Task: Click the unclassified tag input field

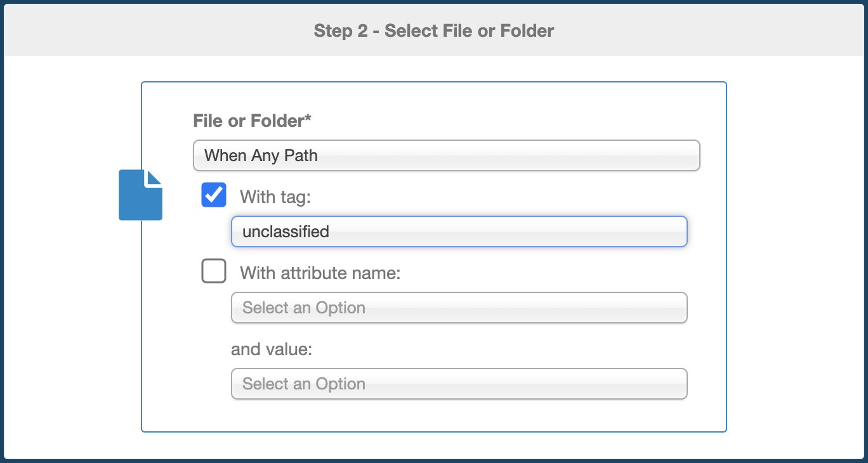Action: point(459,231)
